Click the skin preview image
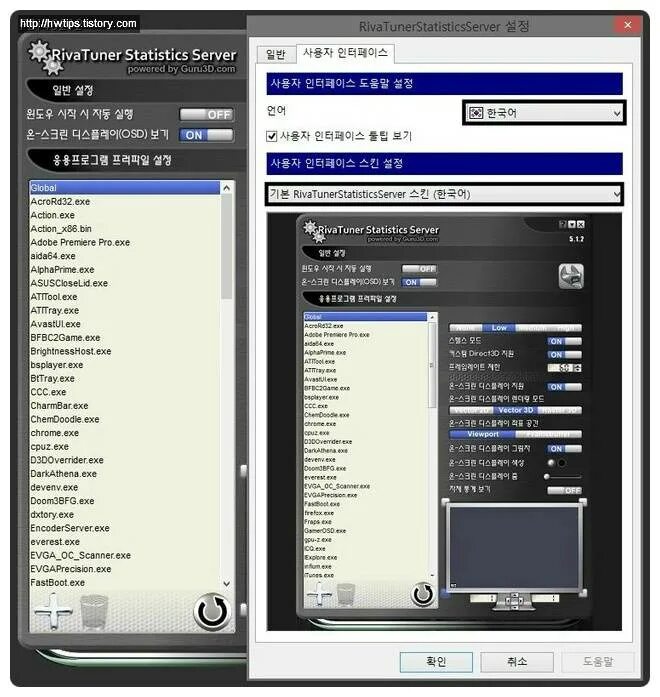The height and width of the screenshot is (697, 660). [444, 421]
